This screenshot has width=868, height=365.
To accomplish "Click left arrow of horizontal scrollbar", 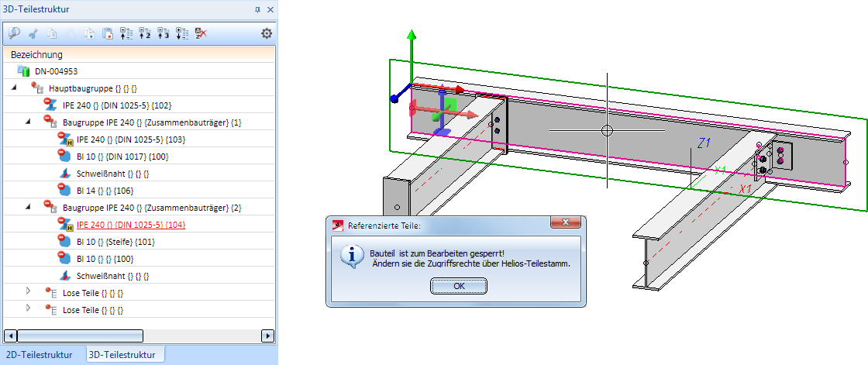I will [x=11, y=336].
